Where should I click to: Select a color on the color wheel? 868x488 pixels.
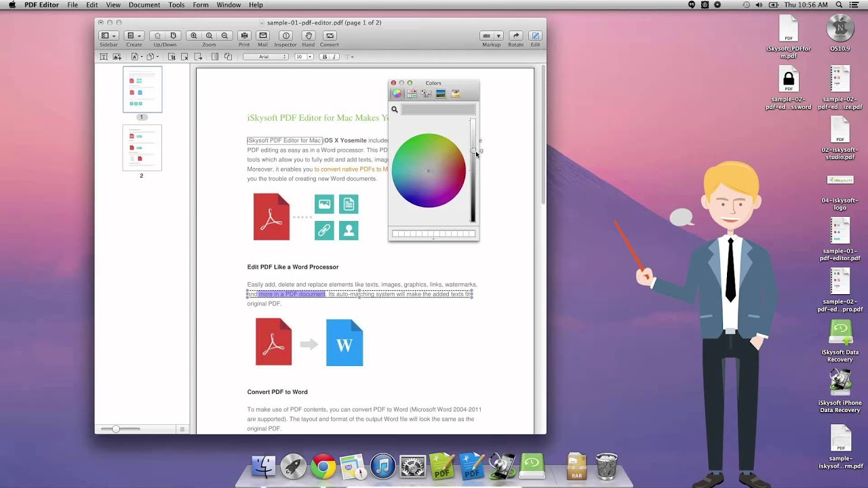coord(429,171)
